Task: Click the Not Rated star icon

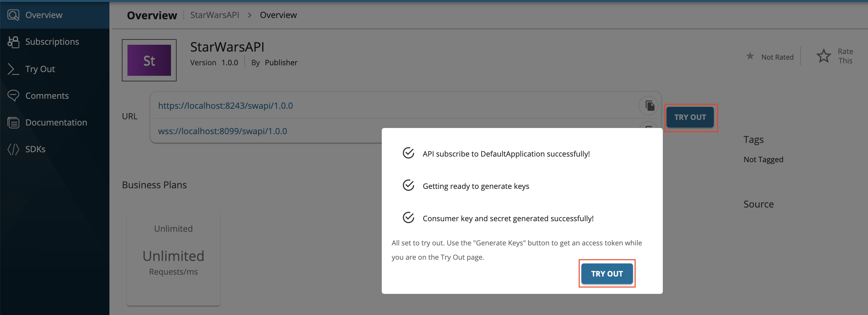Action: click(750, 56)
